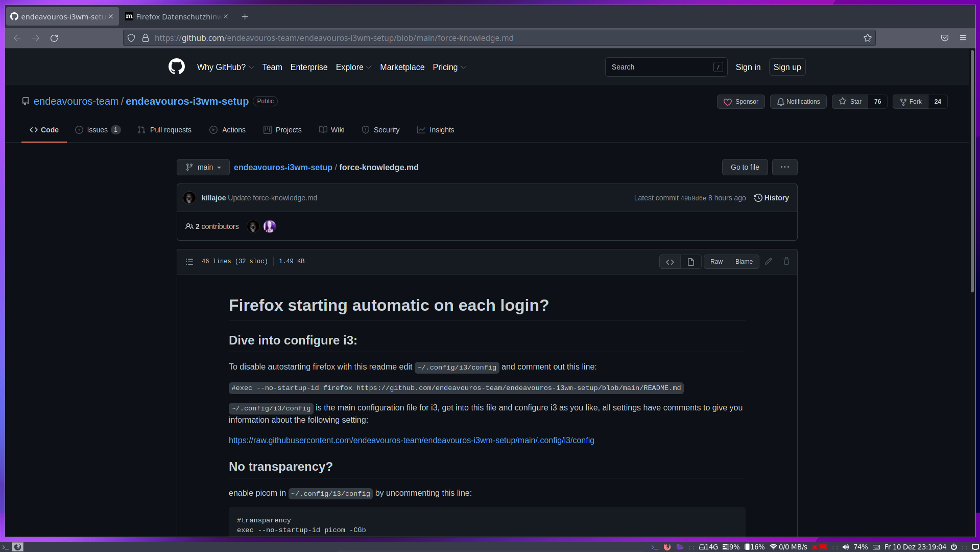Open the Update force-knowledge.md commit message
Screen dimensions: 980x552
[272, 198]
